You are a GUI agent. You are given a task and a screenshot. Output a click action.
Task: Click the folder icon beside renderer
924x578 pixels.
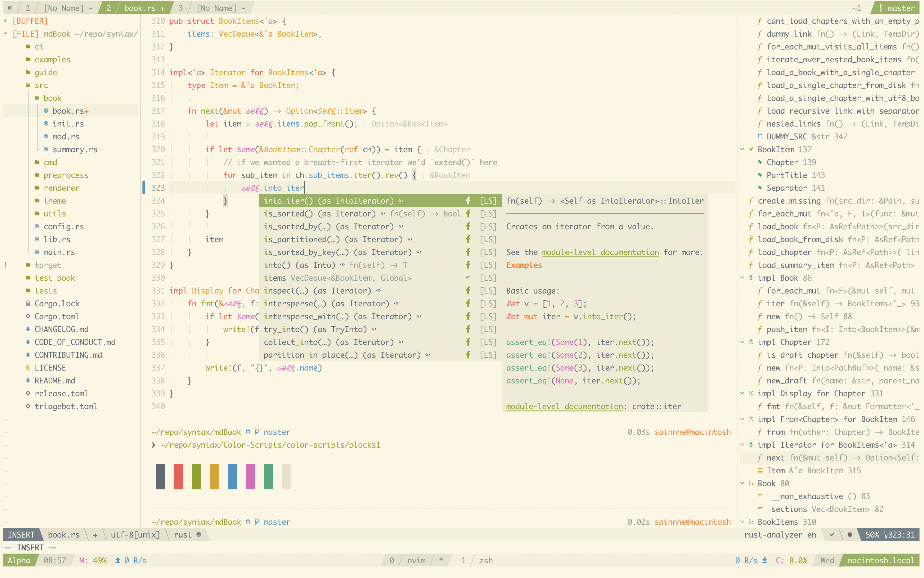tap(37, 188)
